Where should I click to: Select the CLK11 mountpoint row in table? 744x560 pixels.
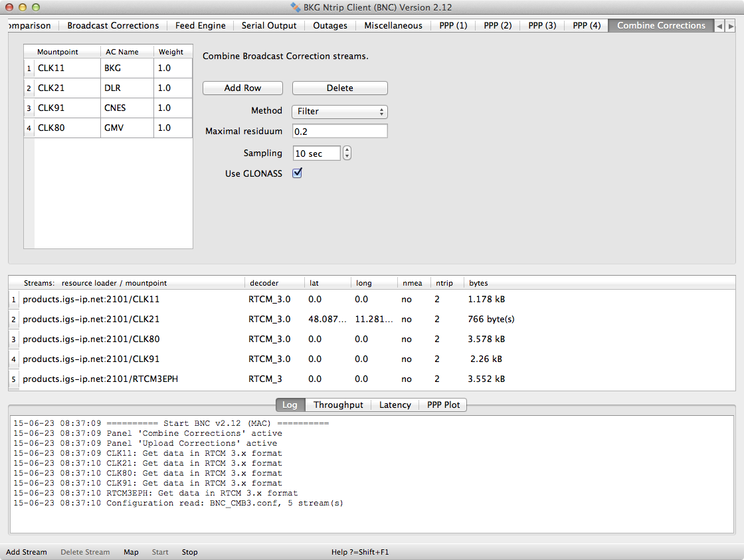(x=66, y=68)
